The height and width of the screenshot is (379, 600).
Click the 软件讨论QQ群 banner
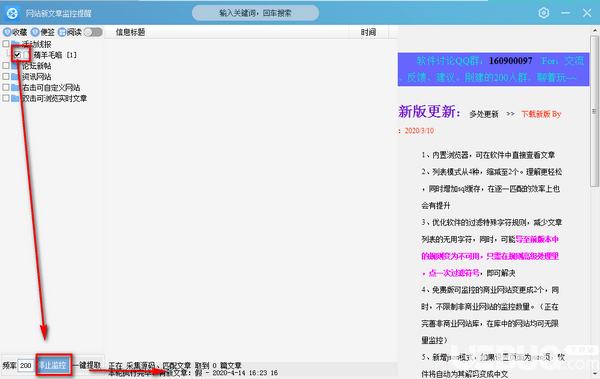pyautogui.click(x=493, y=69)
